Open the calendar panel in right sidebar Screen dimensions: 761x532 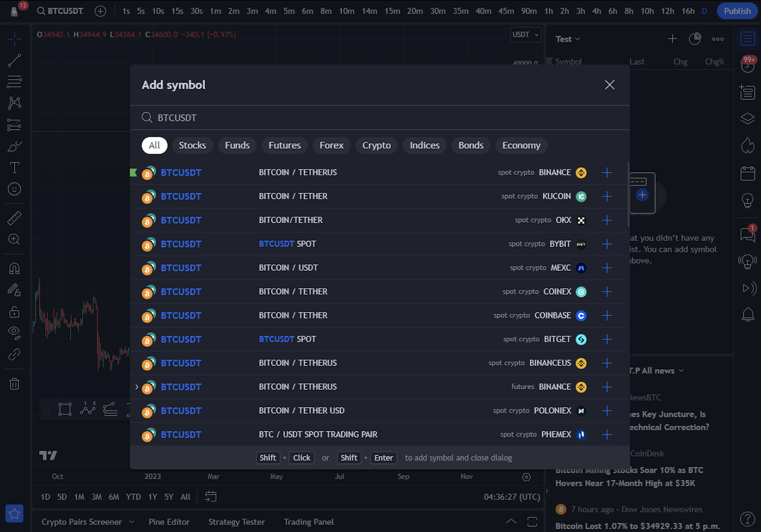[748, 173]
